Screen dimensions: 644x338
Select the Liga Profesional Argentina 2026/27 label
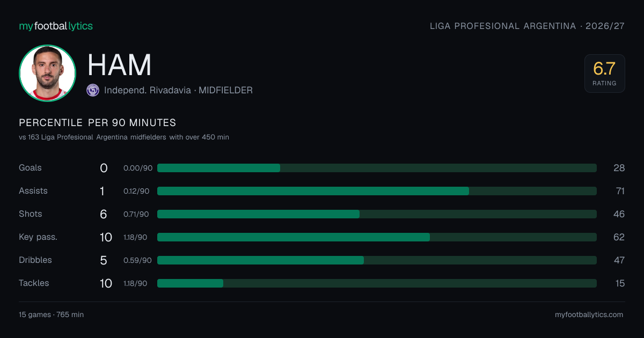point(527,26)
